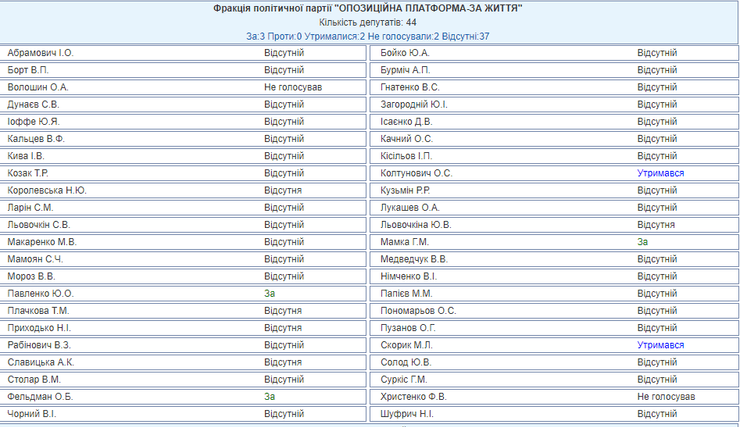This screenshot has width=740, height=427.
Task: Click green 'За' status for Мамка Г.М.
Action: point(643,242)
